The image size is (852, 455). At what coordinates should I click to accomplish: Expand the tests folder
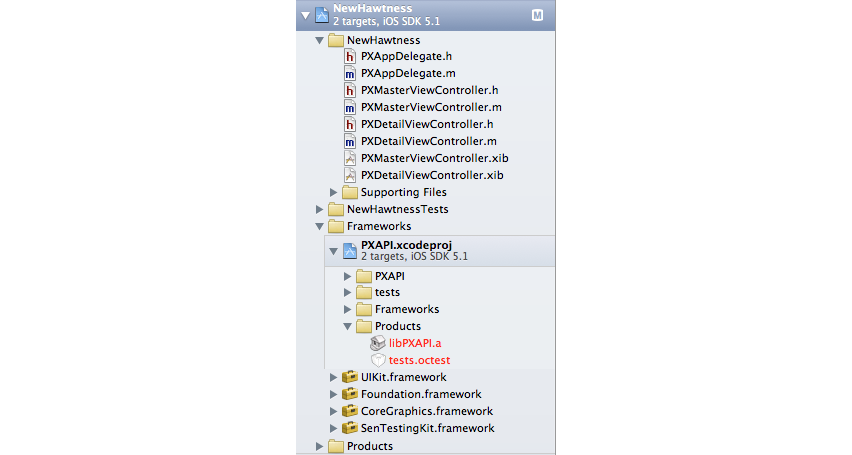click(347, 292)
